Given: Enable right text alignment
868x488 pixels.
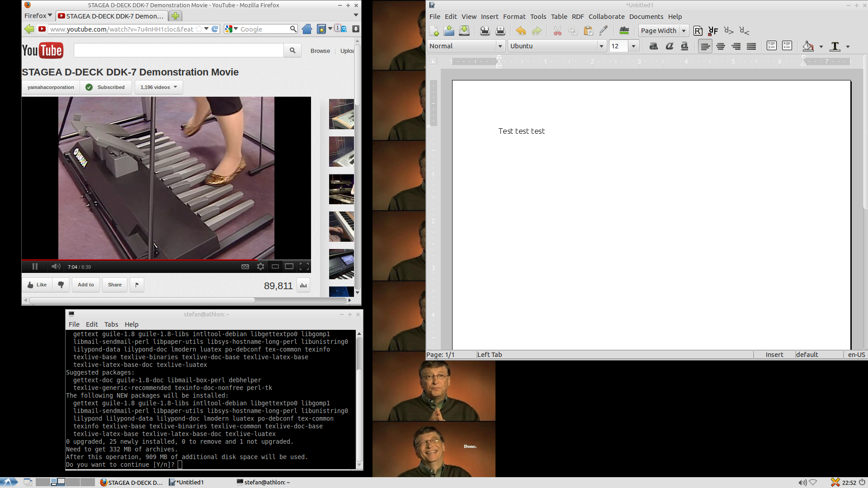Looking at the screenshot, I should tap(736, 46).
